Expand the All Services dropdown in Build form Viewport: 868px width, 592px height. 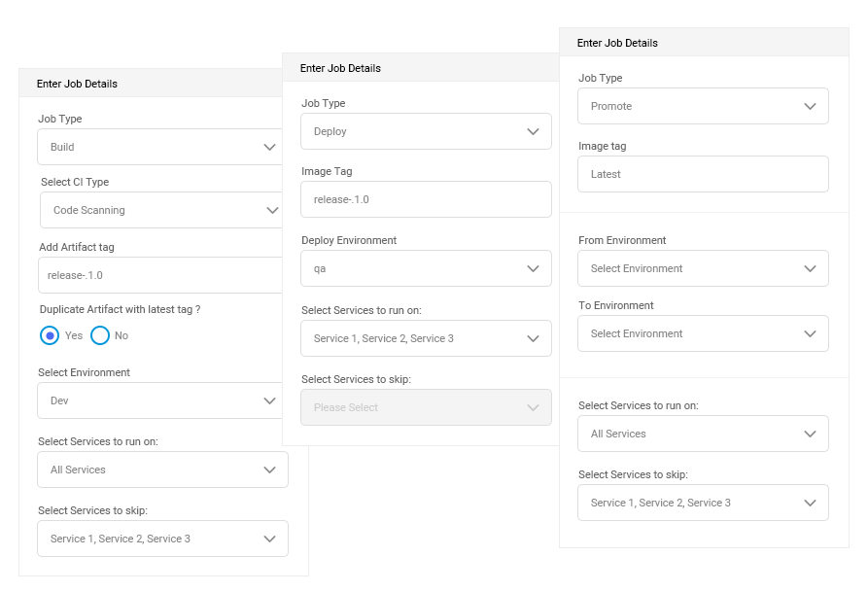[162, 470]
